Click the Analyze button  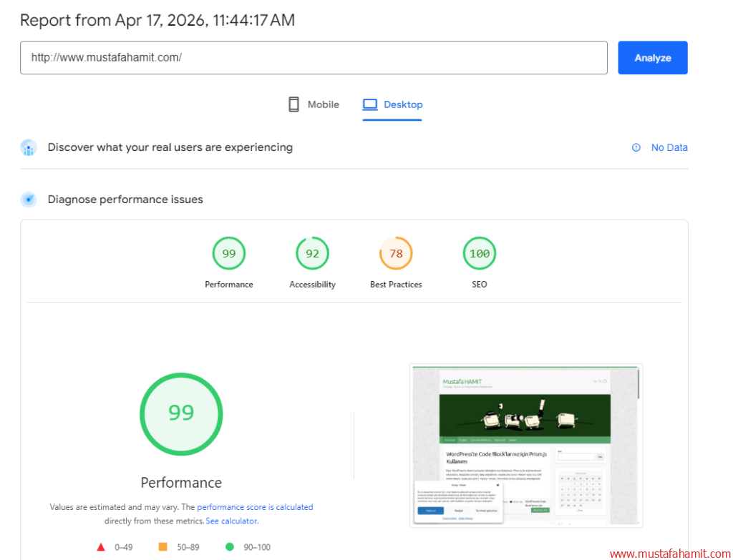652,58
